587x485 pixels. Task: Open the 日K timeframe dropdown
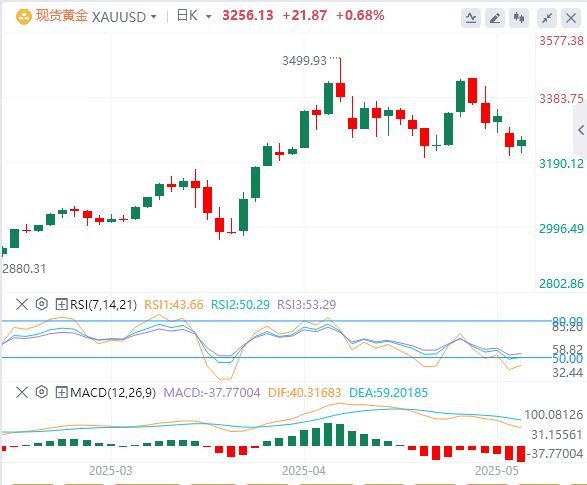[x=209, y=17]
